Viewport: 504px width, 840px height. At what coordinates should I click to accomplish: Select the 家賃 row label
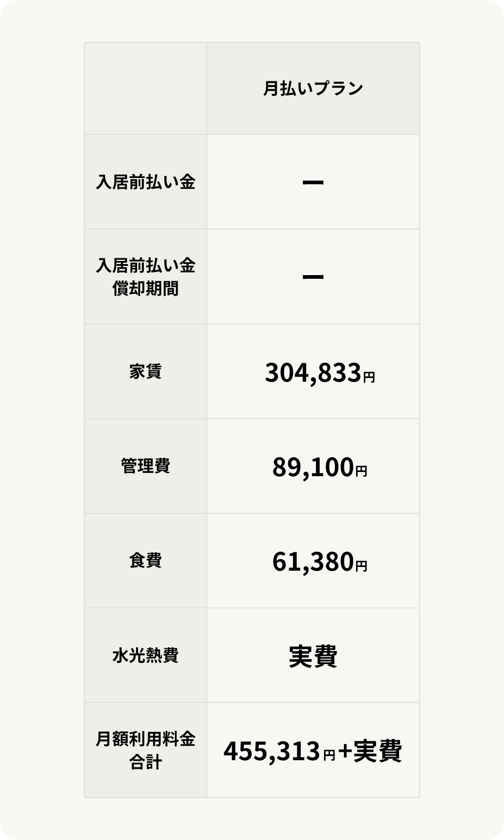point(145,372)
